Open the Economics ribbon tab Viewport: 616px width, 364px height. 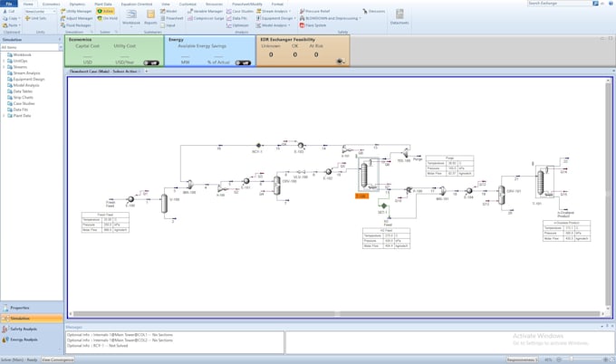click(x=52, y=4)
